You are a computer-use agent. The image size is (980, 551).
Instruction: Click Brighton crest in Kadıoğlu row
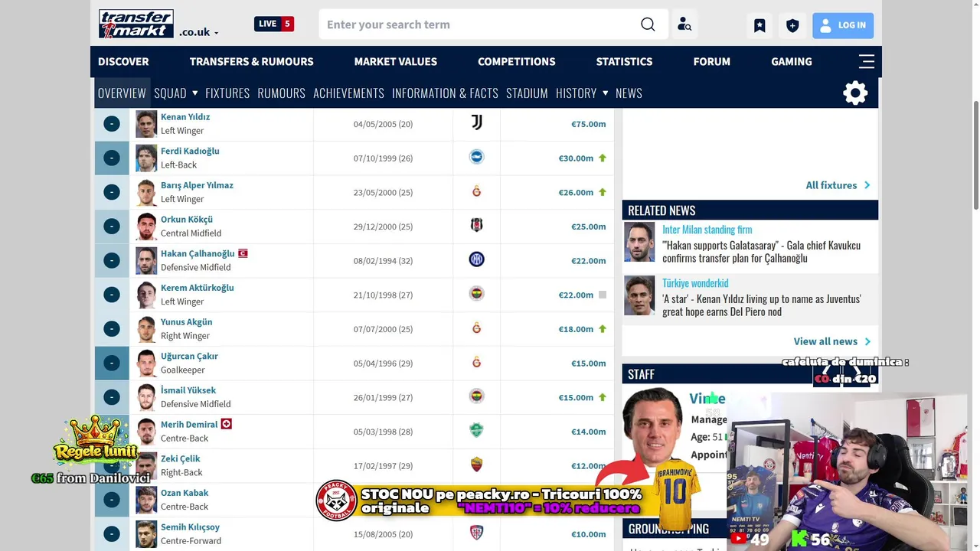(x=476, y=157)
